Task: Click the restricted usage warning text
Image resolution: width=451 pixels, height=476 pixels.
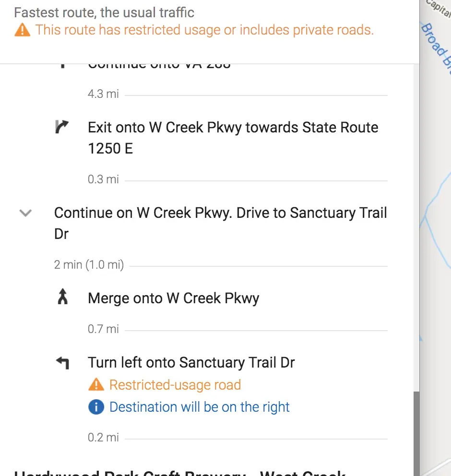Action: coord(204,30)
